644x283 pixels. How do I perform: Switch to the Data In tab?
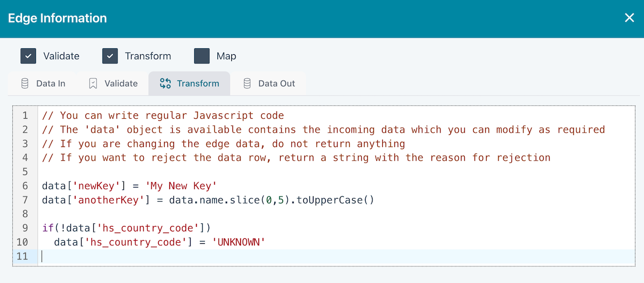coord(43,83)
